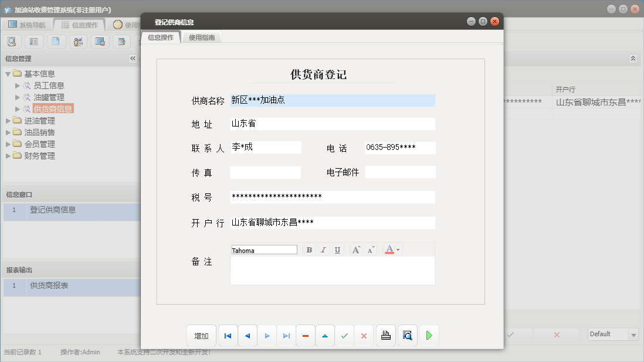Go to the last record
Viewport: 644px width, 362px height.
[286, 335]
